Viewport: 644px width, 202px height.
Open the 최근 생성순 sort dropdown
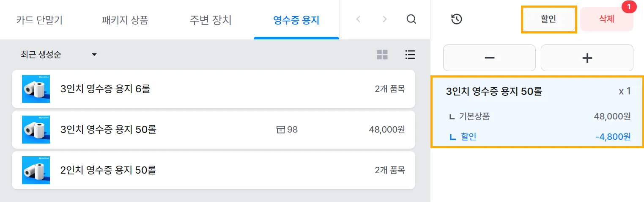(x=59, y=55)
